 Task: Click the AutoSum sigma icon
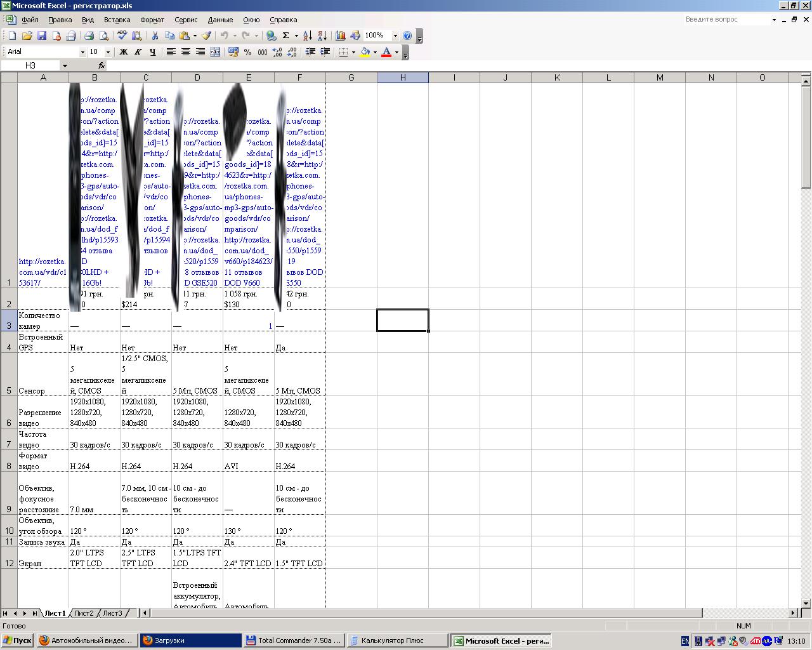(286, 36)
